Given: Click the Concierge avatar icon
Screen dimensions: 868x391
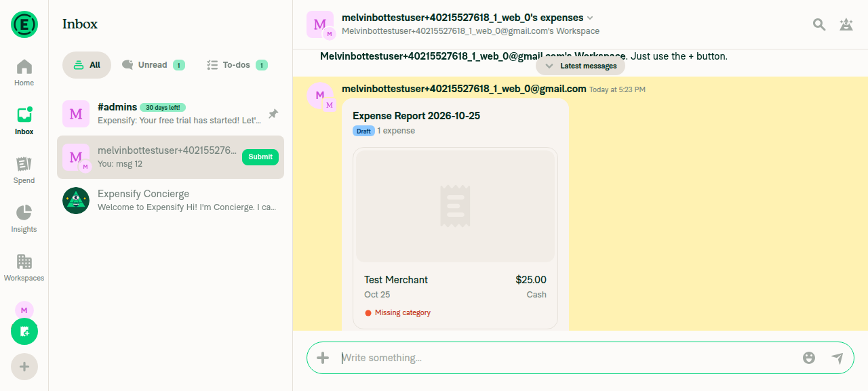Looking at the screenshot, I should pos(76,201).
